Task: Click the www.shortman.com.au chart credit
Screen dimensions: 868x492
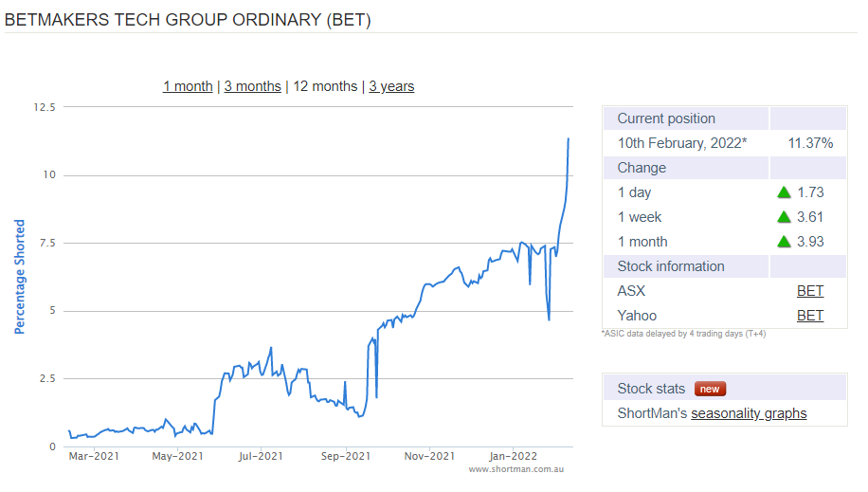Action: coord(515,469)
